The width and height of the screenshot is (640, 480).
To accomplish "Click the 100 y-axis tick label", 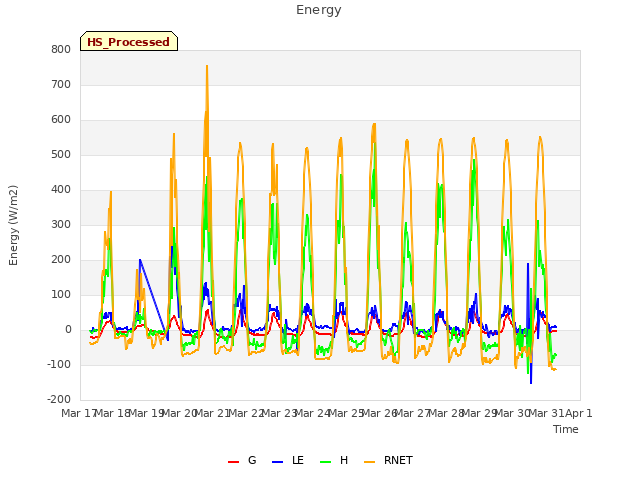I will (61, 295).
